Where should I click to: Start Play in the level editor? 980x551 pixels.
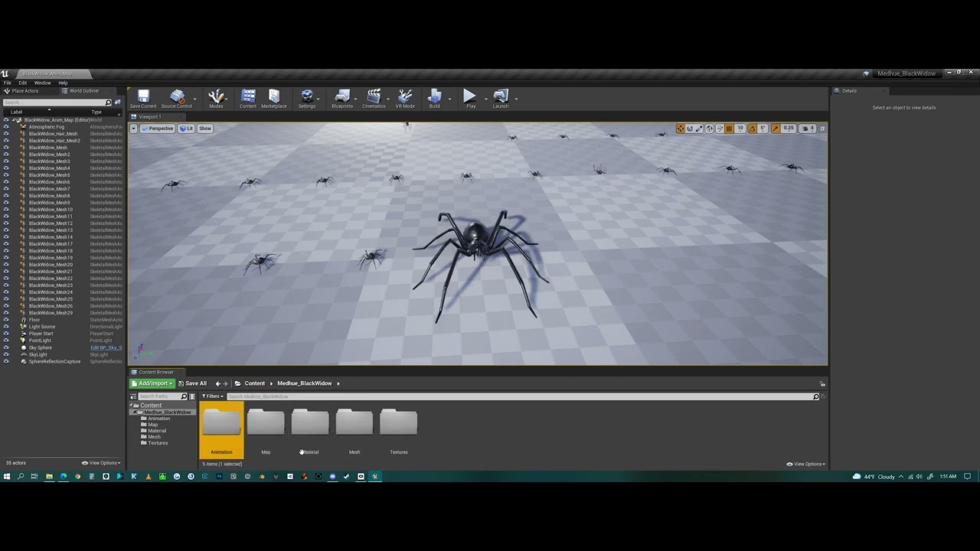(470, 98)
